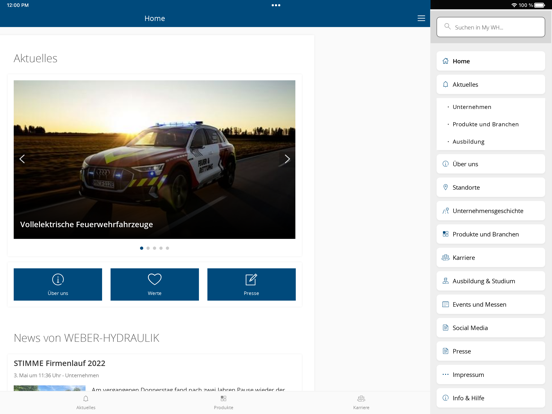
Task: Click the 'Home' title in header bar
Action: coord(155,18)
